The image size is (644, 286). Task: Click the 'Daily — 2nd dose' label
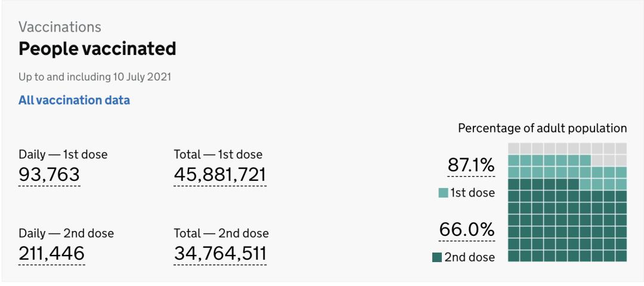pos(66,233)
